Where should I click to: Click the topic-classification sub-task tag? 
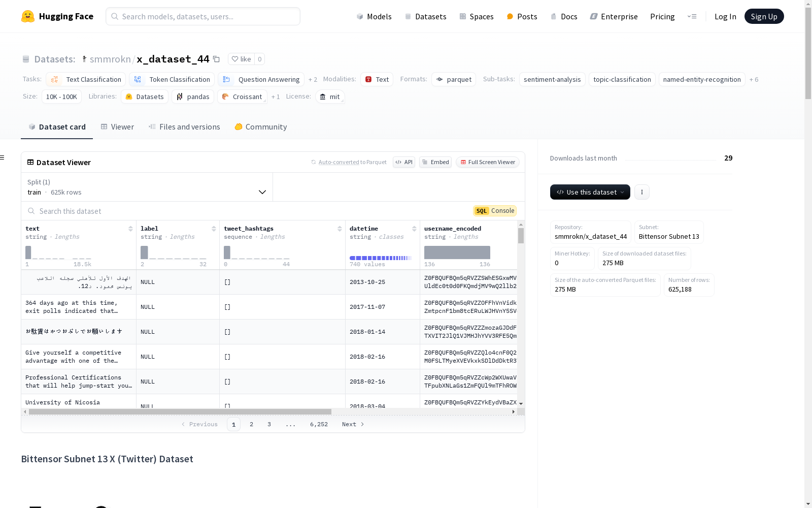point(622,79)
